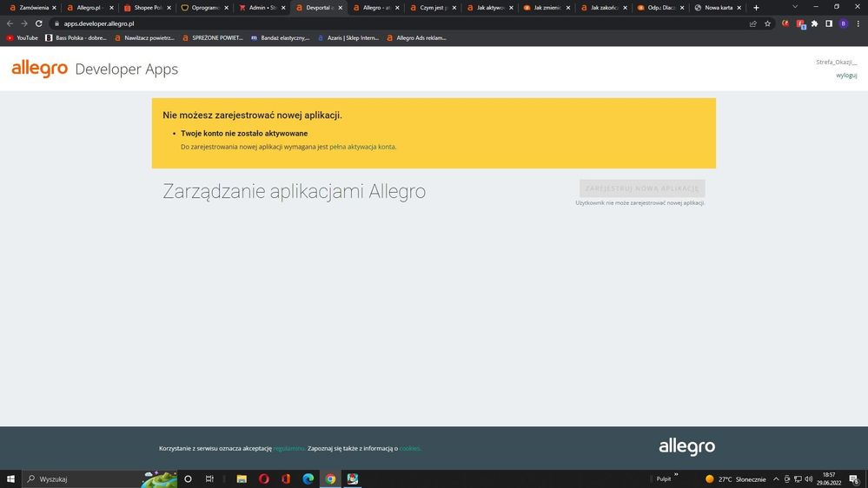
Task: Open the Bass Polska bookmark
Action: coord(76,38)
